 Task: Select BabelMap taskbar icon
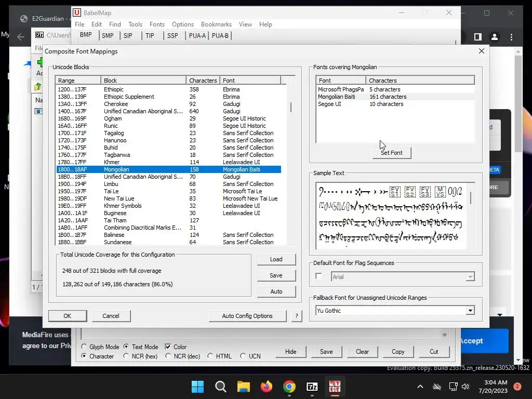click(x=335, y=387)
